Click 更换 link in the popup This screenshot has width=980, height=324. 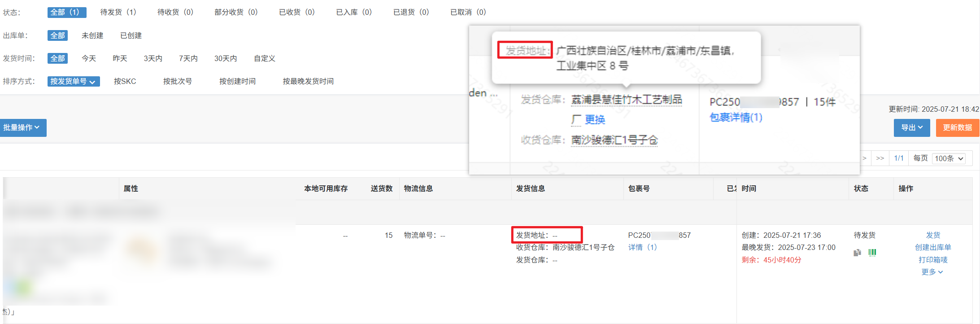point(595,120)
